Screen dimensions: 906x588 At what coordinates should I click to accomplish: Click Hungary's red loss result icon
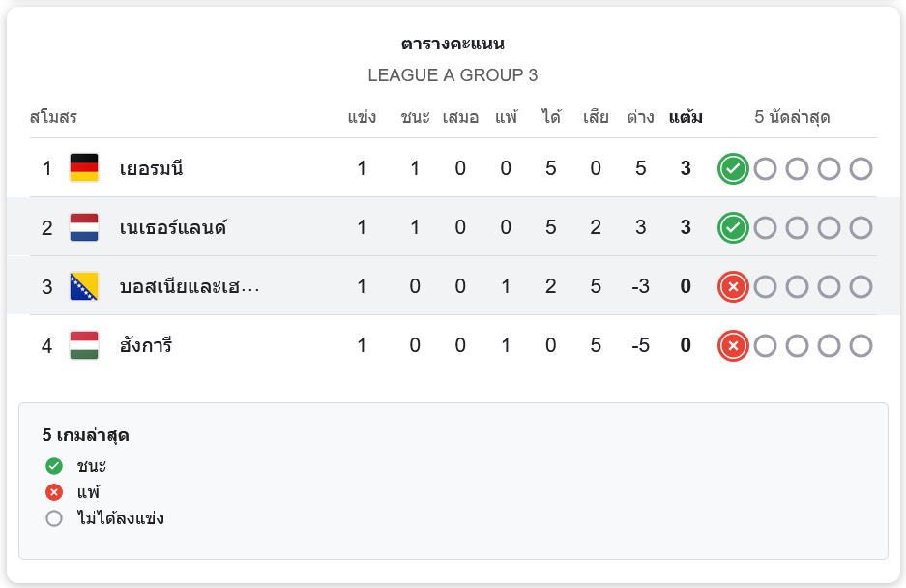[x=733, y=346]
